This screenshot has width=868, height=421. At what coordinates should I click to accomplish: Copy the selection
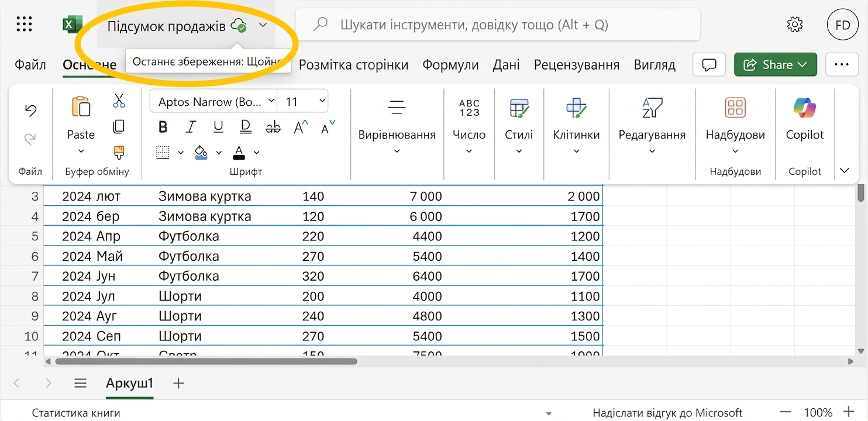click(x=119, y=126)
